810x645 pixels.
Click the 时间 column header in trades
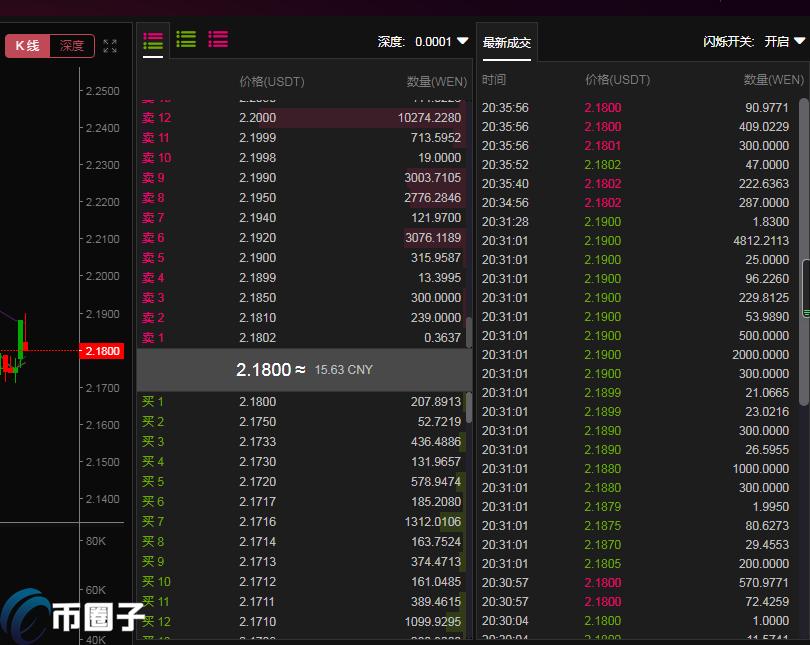click(x=494, y=80)
